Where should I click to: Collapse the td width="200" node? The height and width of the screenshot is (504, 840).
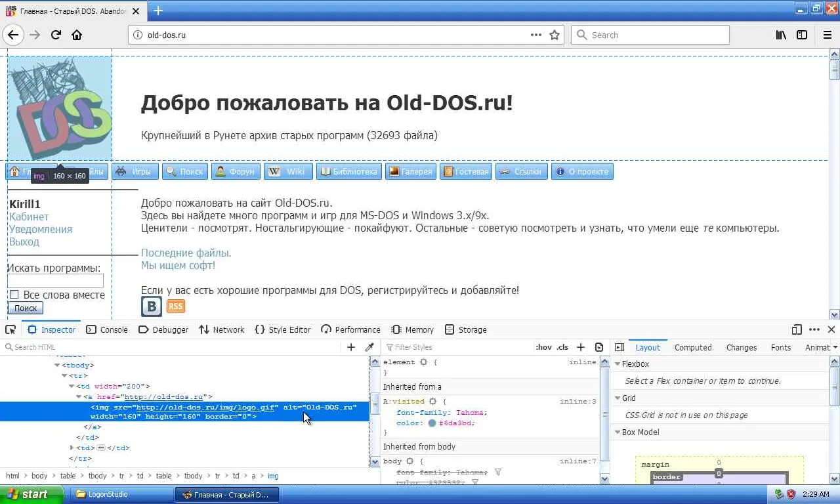[72, 387]
